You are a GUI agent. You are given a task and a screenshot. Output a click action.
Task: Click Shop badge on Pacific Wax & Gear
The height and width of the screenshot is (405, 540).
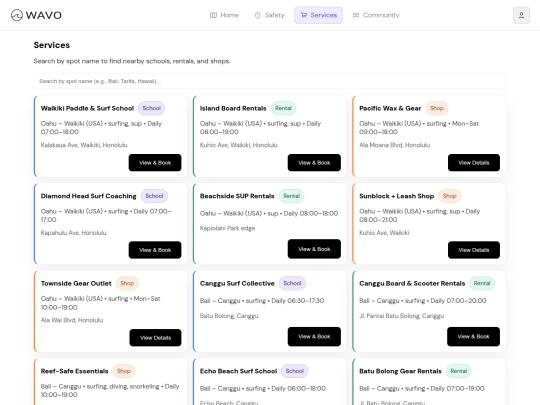click(437, 108)
